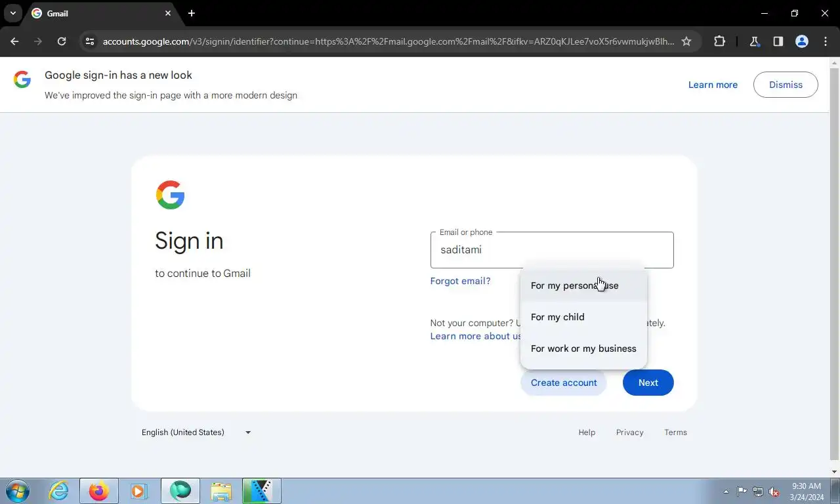Click the address bar URL
The width and height of the screenshot is (840, 504).
click(388, 41)
